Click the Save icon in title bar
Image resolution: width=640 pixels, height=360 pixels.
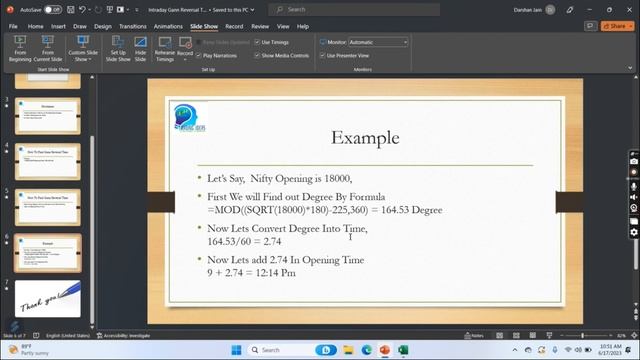pos(71,9)
